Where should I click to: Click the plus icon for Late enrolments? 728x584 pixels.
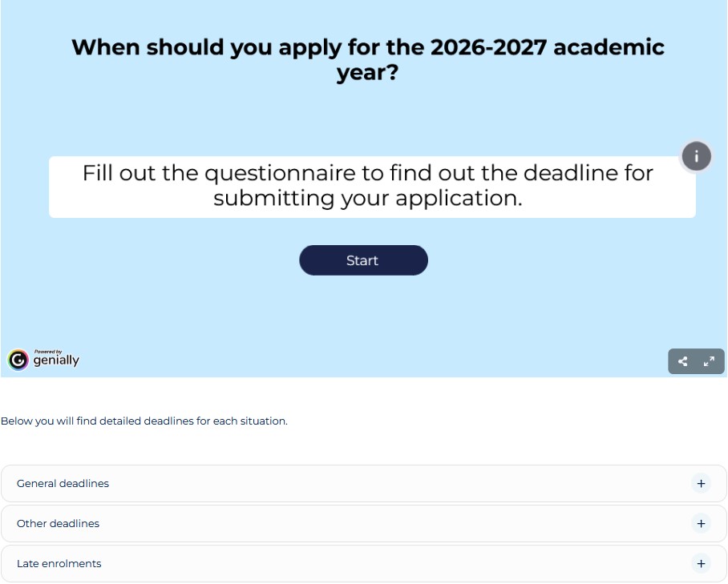[701, 563]
